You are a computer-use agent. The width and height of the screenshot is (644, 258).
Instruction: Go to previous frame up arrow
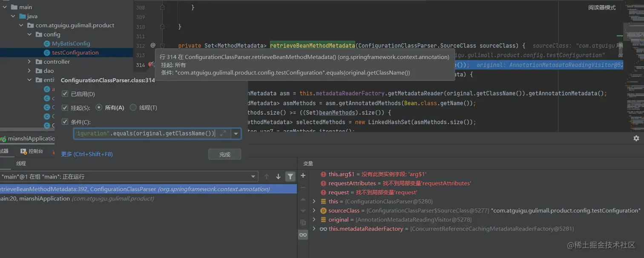[x=267, y=176]
